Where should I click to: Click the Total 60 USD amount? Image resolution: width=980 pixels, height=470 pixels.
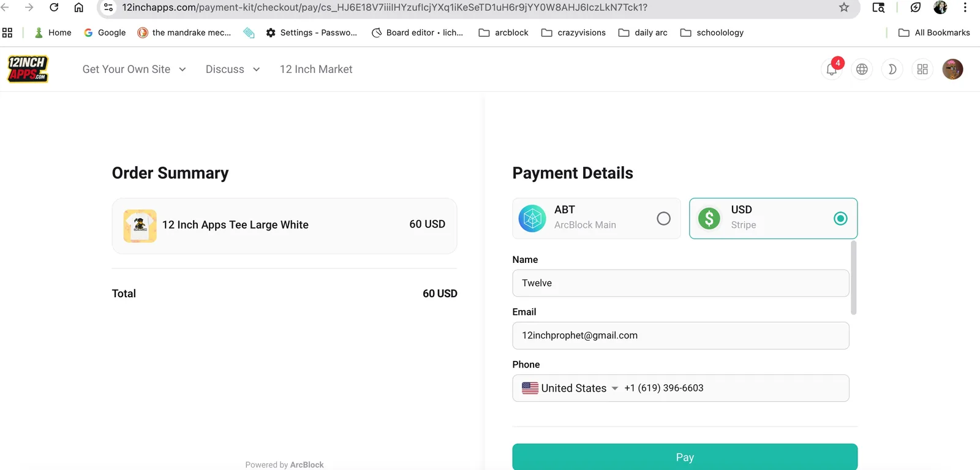tap(440, 294)
